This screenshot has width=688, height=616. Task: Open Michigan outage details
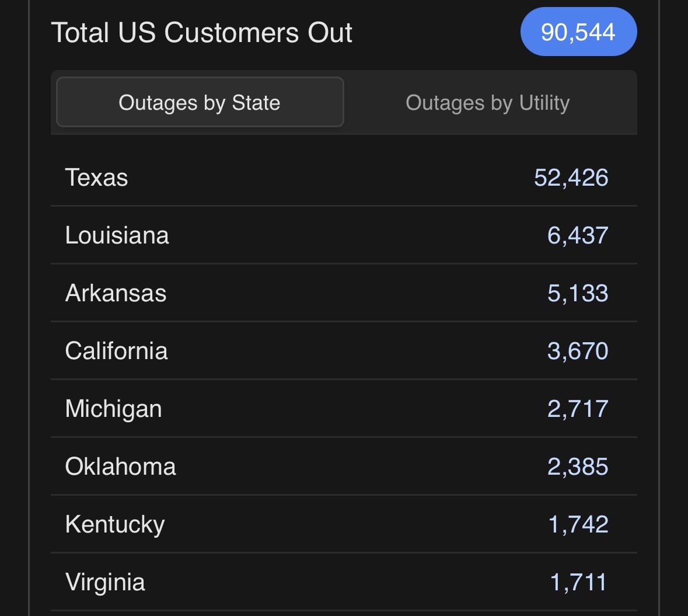point(113,409)
